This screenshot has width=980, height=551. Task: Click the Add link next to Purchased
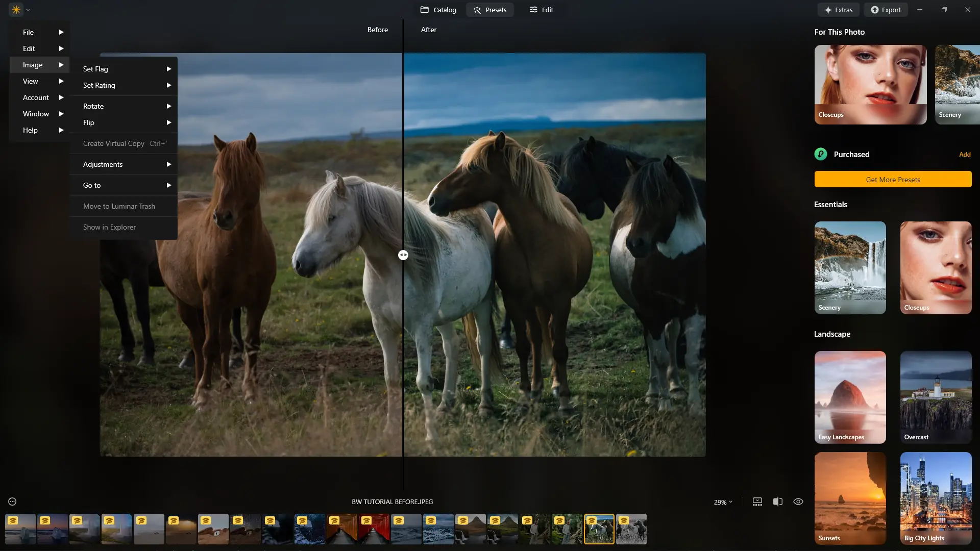coord(964,154)
